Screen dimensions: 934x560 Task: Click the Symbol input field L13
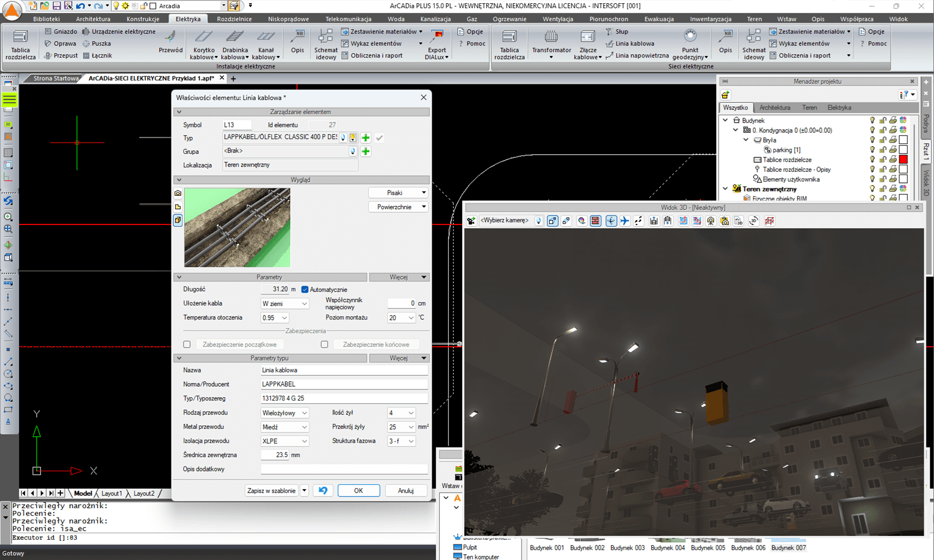point(237,125)
